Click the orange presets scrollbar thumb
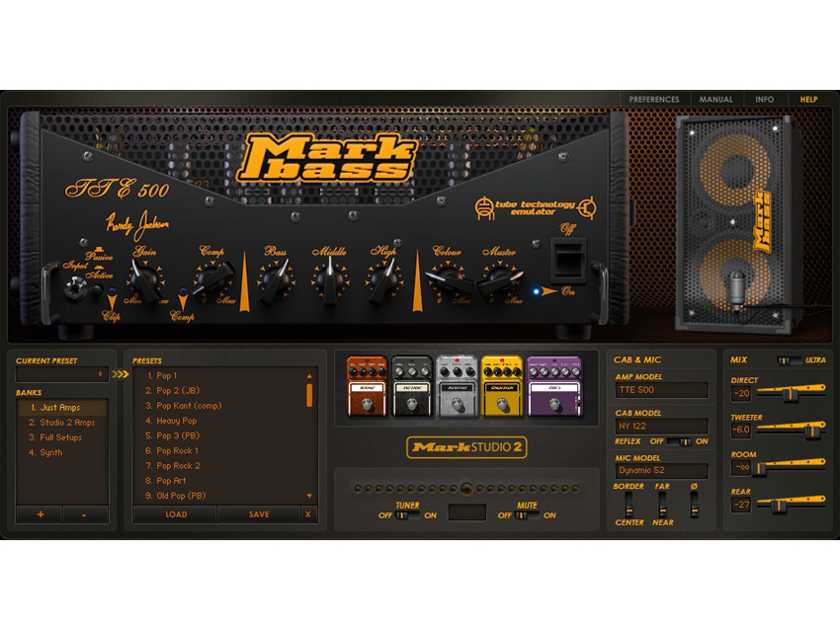 point(309,395)
